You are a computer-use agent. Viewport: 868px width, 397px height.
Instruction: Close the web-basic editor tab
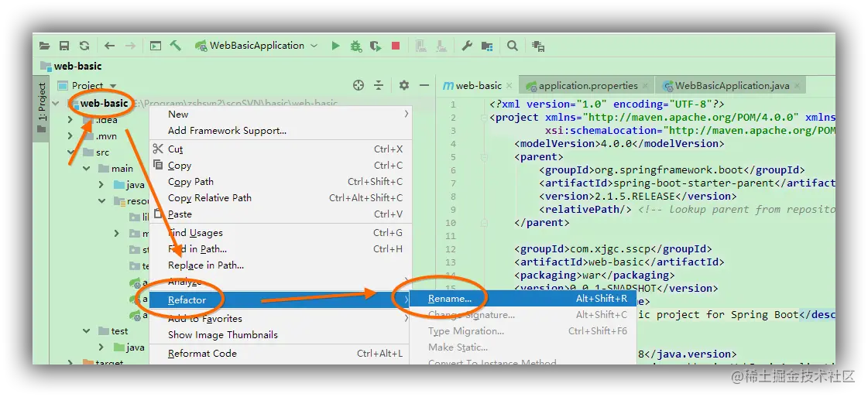[x=509, y=86]
